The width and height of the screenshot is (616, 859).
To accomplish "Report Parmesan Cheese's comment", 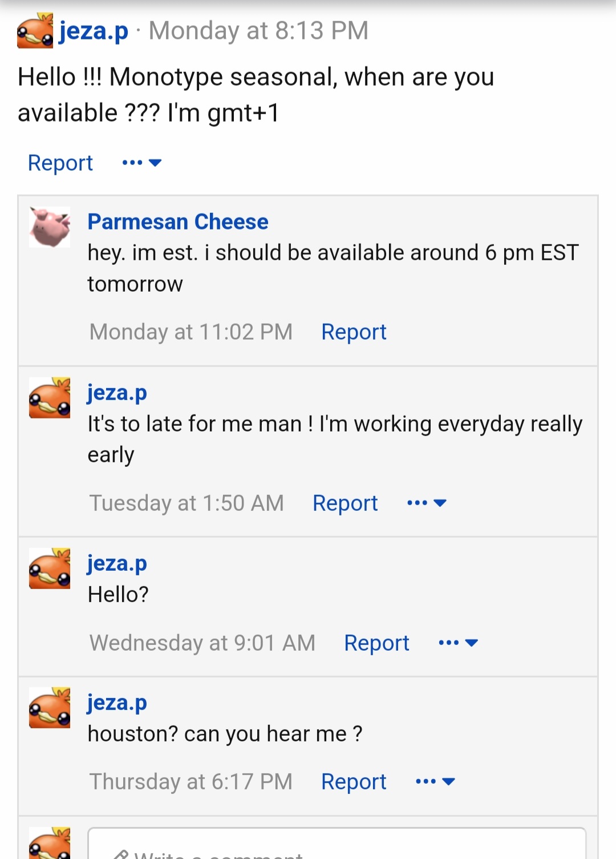I will (354, 332).
